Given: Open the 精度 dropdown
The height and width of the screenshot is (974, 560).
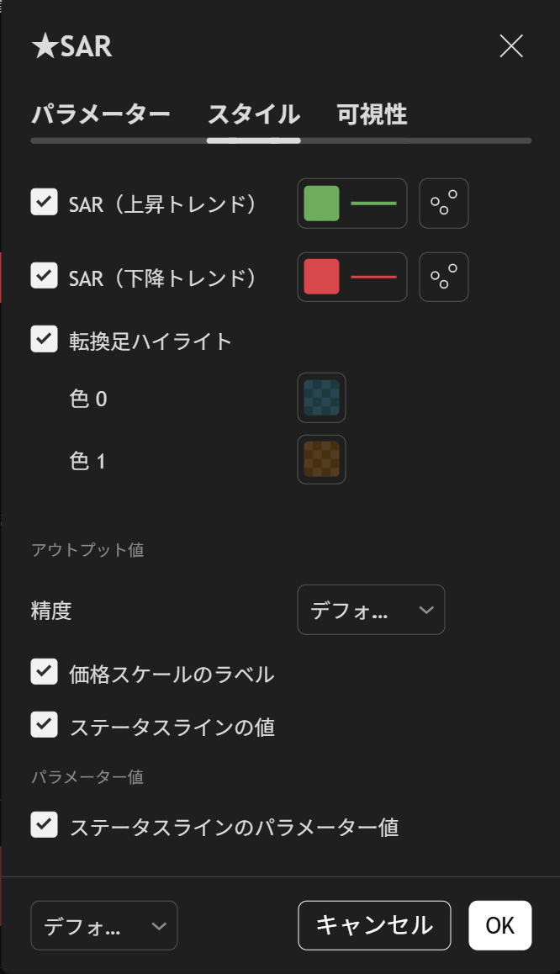Looking at the screenshot, I should 371,610.
